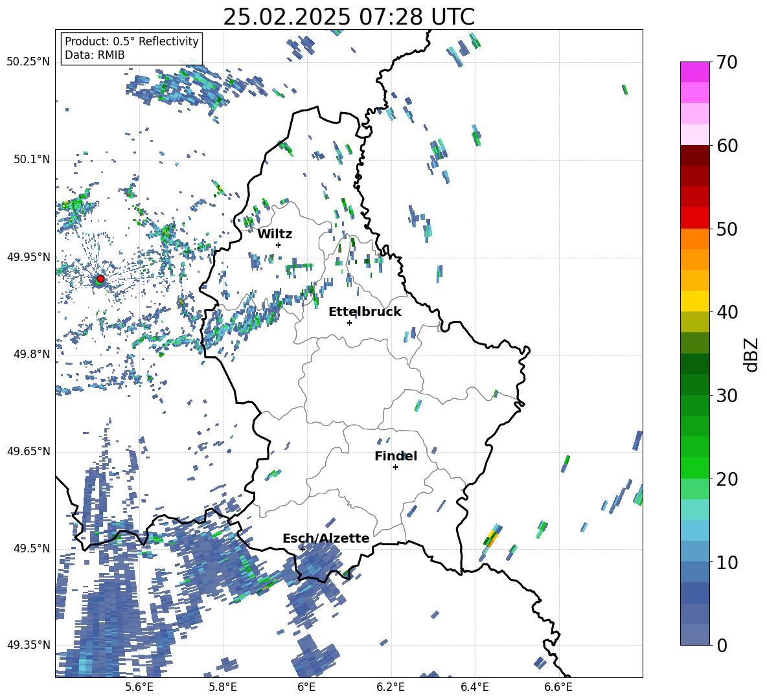The image size is (767, 700).
Task: Click the 5.6°E longitude label
Action: (x=139, y=688)
